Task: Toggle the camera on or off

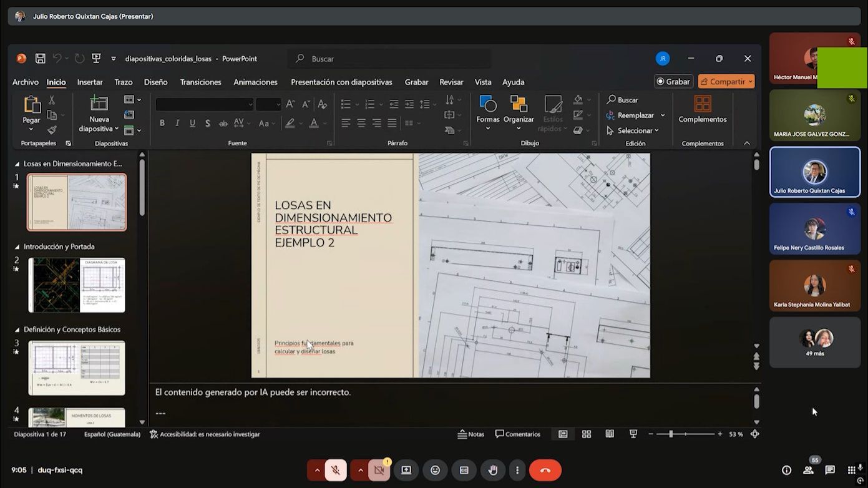Action: [x=379, y=470]
